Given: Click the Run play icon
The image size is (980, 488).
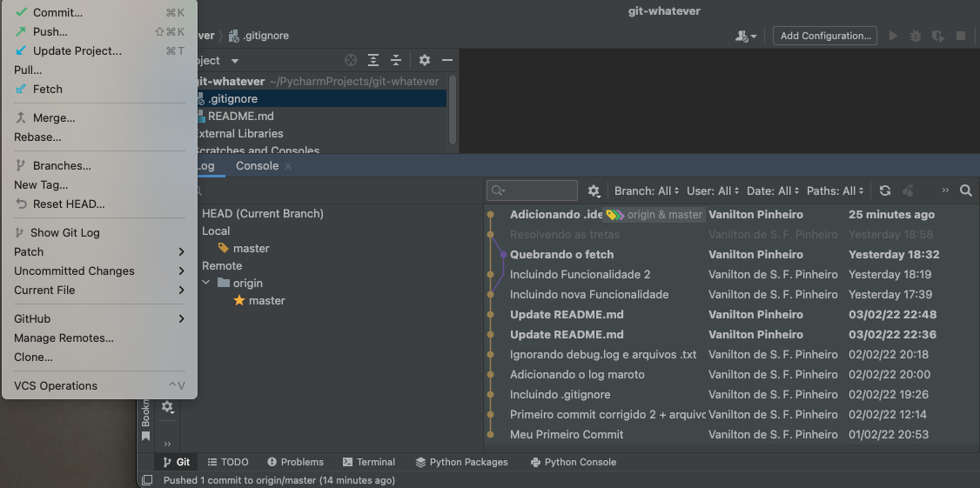Looking at the screenshot, I should coord(894,37).
